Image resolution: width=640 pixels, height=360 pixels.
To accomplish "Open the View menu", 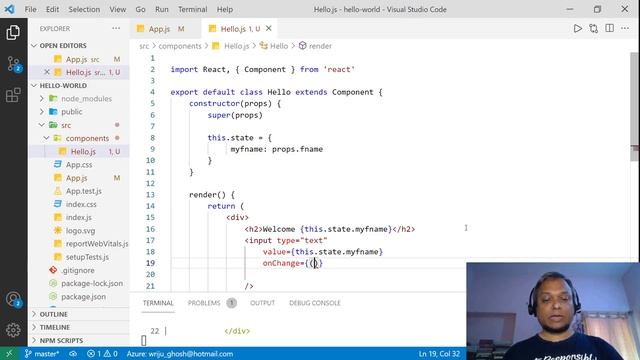I will pyautogui.click(x=118, y=9).
